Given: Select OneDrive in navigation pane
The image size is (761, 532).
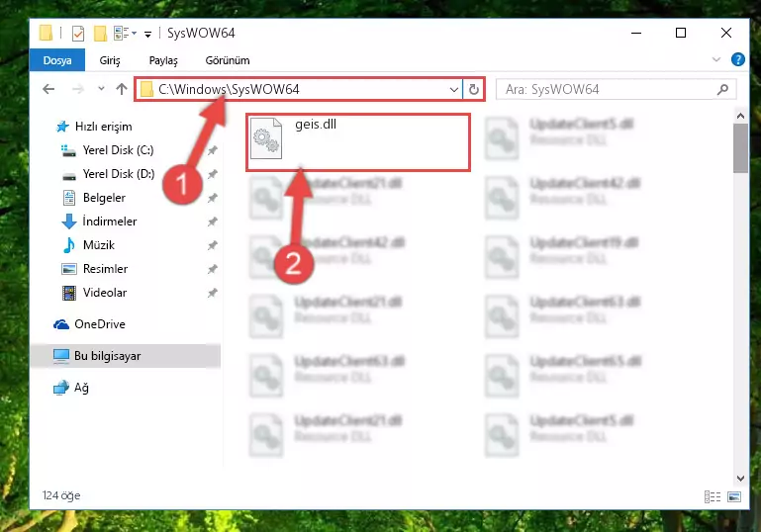Looking at the screenshot, I should point(89,324).
